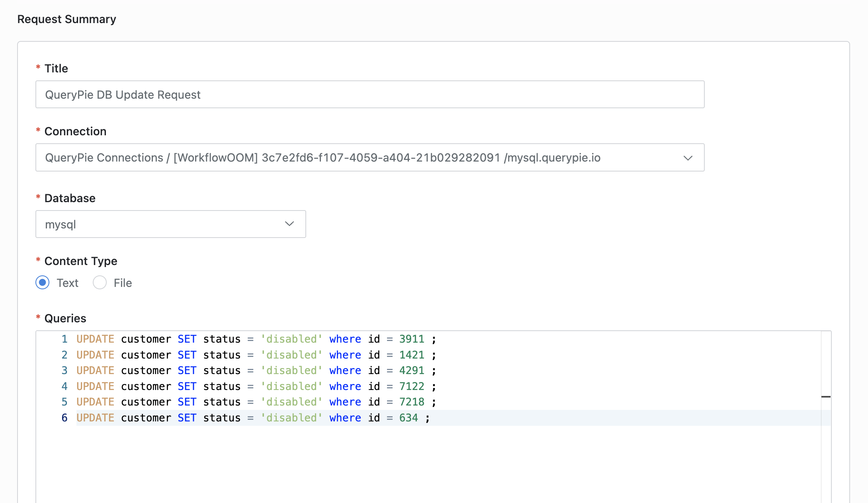
Task: Expand the Connection chevron arrow
Action: pyautogui.click(x=688, y=158)
